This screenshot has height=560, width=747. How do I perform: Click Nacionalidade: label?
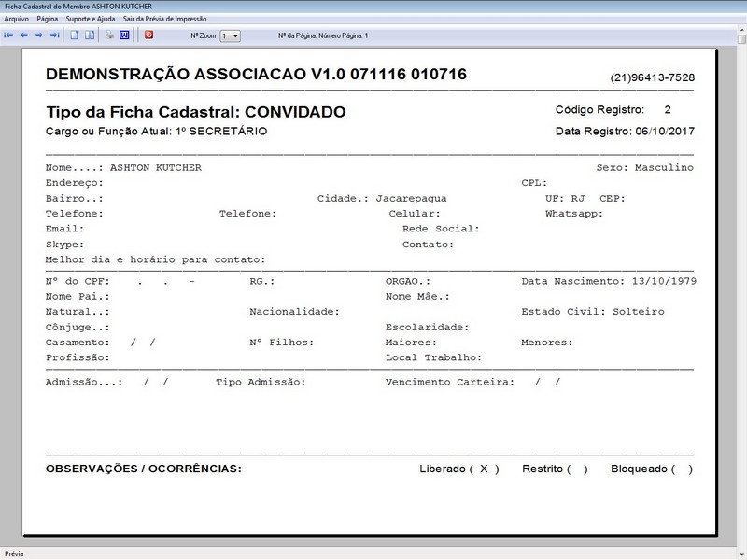click(x=294, y=312)
